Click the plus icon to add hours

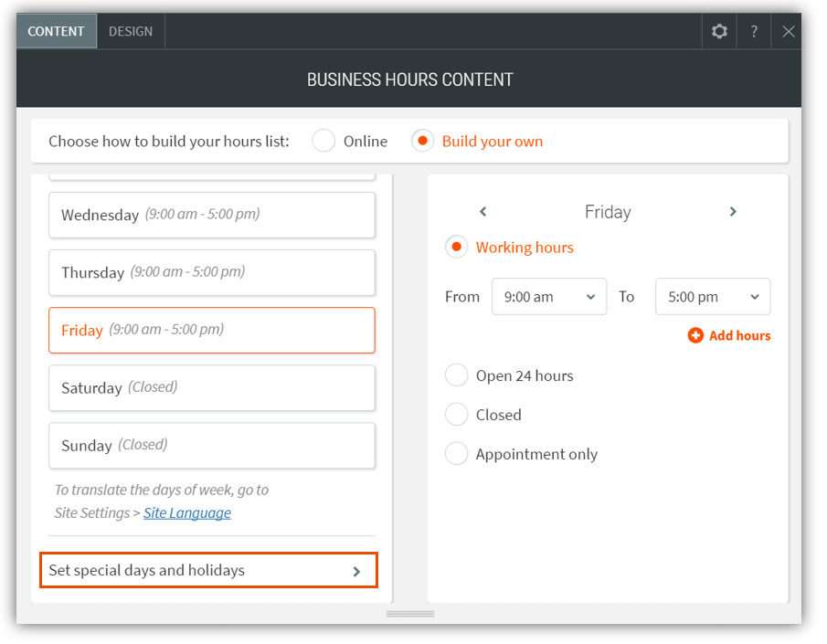pos(695,335)
